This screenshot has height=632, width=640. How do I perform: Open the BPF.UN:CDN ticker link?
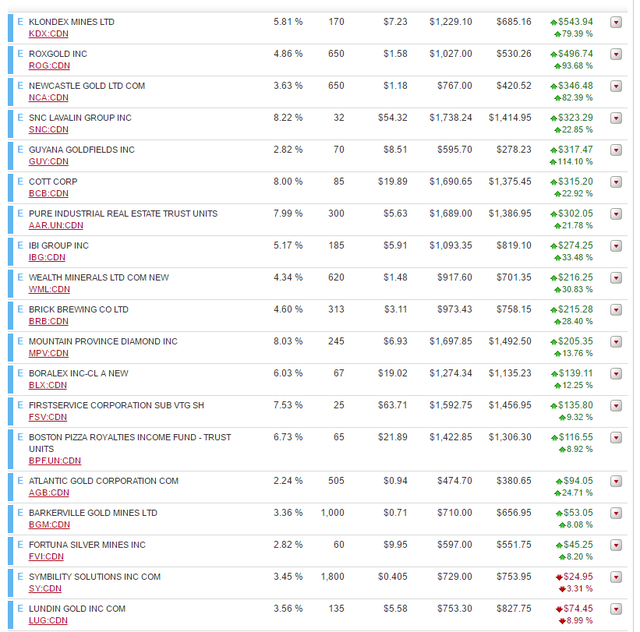[x=55, y=461]
